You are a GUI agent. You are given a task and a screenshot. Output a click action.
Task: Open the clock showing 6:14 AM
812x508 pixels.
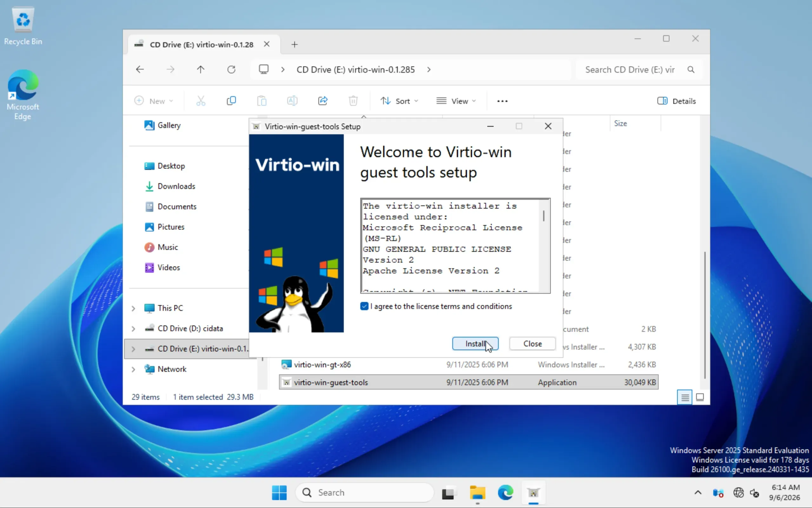pos(785,492)
